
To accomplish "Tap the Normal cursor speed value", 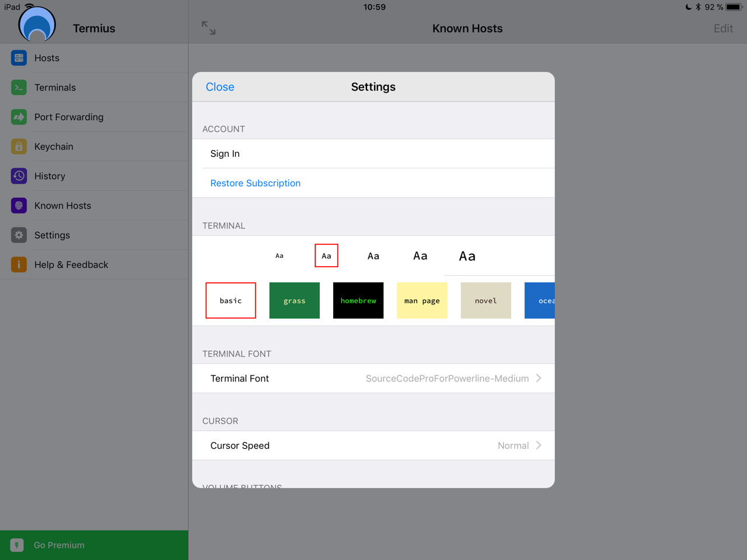I will tap(513, 446).
